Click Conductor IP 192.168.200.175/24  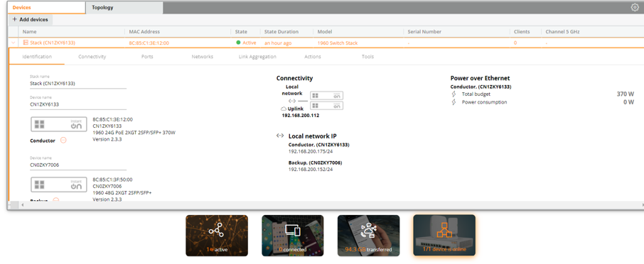(x=311, y=151)
